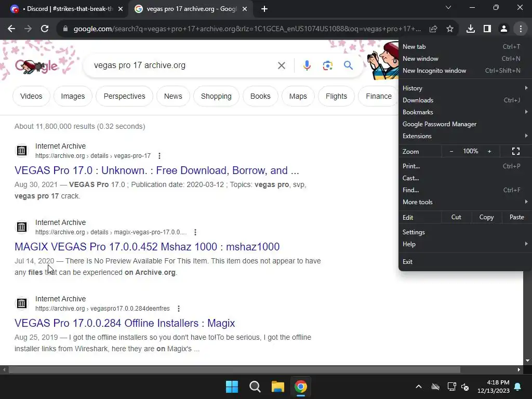Open VEGAS Pro 17.0.0.284 Offline Installers link
Screen dimensions: 532x399
click(125, 323)
